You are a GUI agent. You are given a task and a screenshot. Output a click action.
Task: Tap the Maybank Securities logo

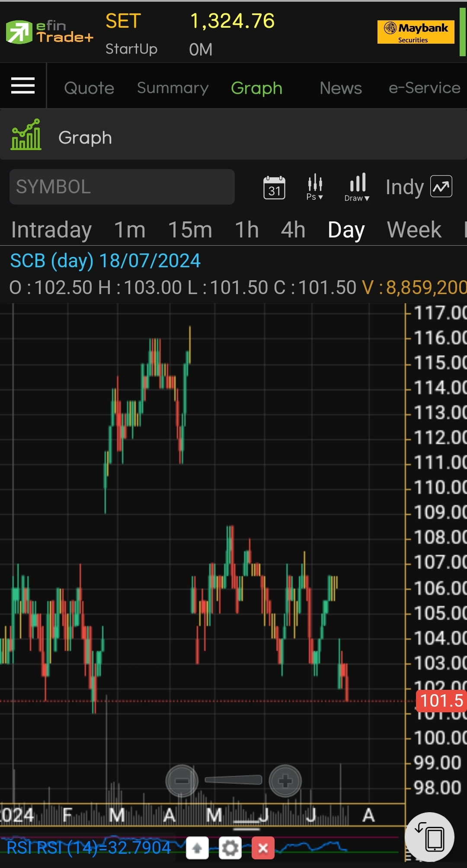(x=416, y=32)
